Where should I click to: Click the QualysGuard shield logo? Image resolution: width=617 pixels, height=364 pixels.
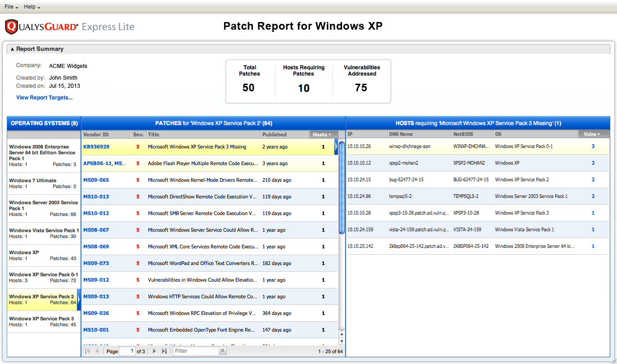11,27
